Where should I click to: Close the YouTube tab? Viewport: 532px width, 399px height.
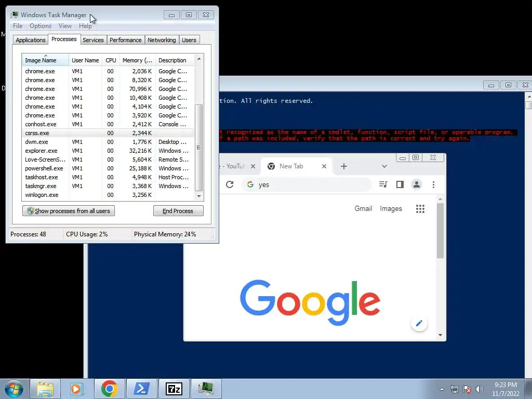tap(253, 166)
